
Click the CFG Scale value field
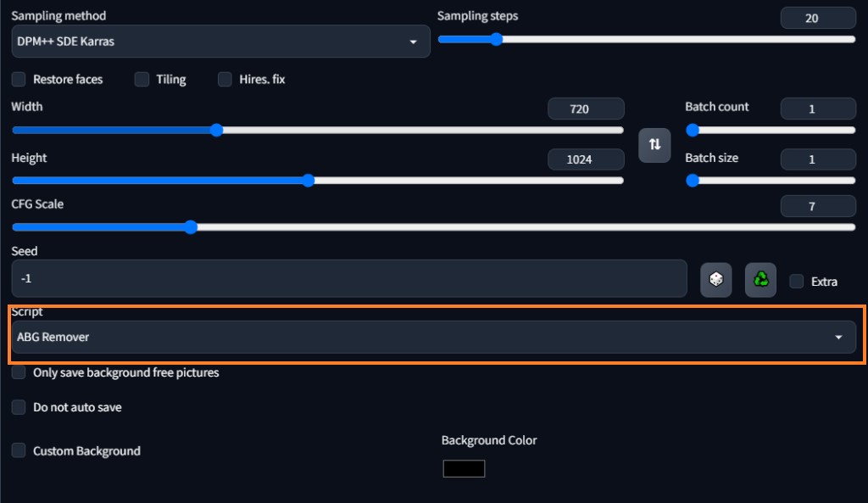click(x=818, y=206)
